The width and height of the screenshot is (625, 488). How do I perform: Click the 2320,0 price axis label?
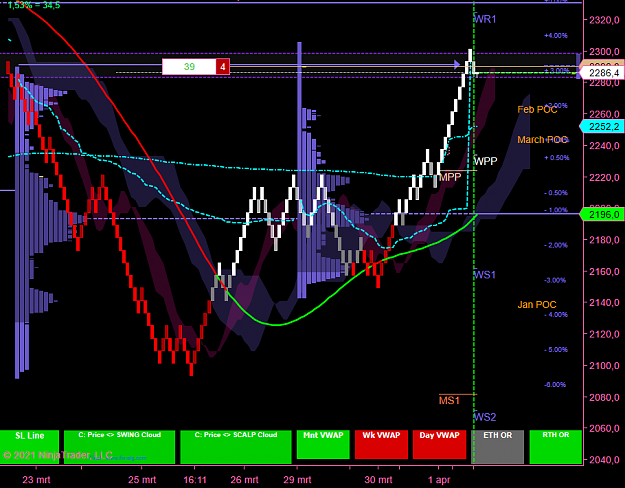(604, 20)
